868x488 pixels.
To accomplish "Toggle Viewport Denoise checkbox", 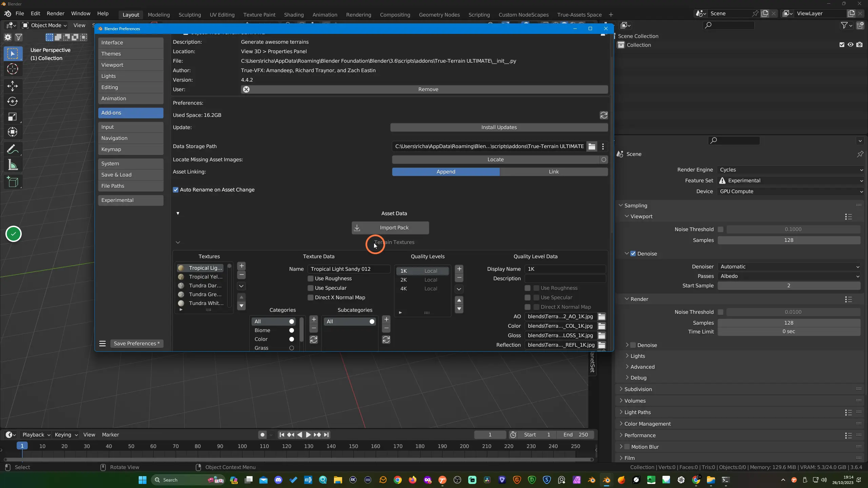I will pos(633,254).
